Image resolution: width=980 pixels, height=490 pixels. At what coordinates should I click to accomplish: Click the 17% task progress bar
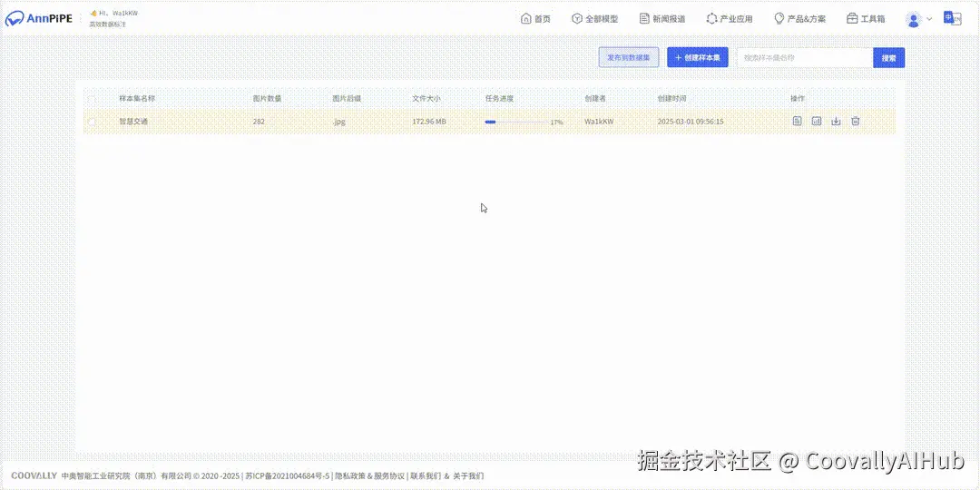pyautogui.click(x=516, y=122)
